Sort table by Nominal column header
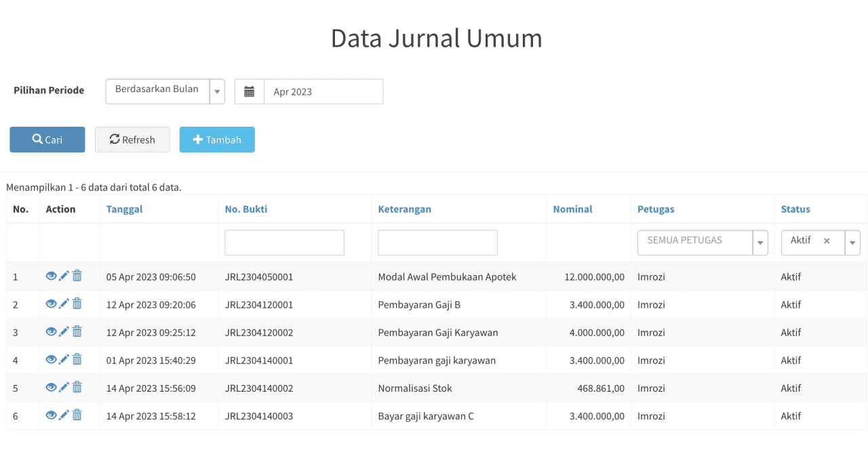The image size is (868, 450). point(572,209)
